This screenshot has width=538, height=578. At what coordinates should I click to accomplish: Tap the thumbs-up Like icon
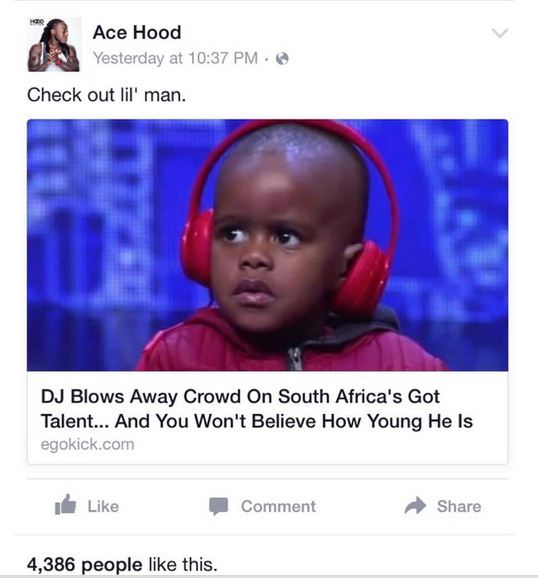(65, 505)
